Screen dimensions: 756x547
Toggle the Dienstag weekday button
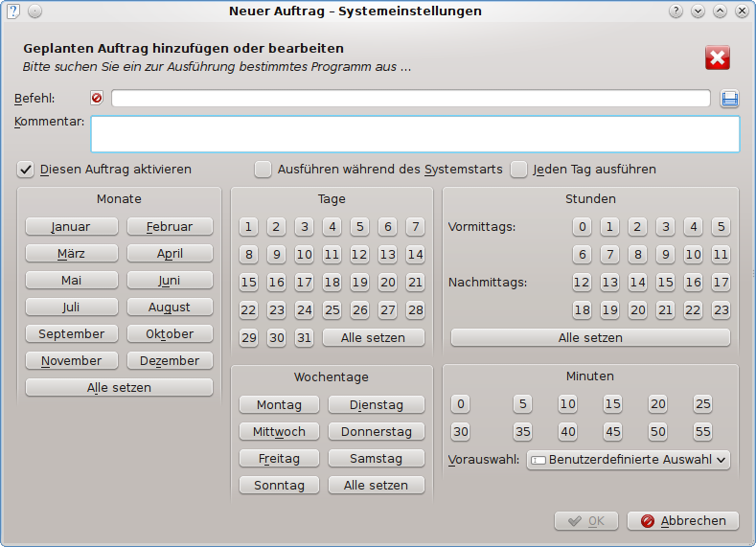coord(376,404)
